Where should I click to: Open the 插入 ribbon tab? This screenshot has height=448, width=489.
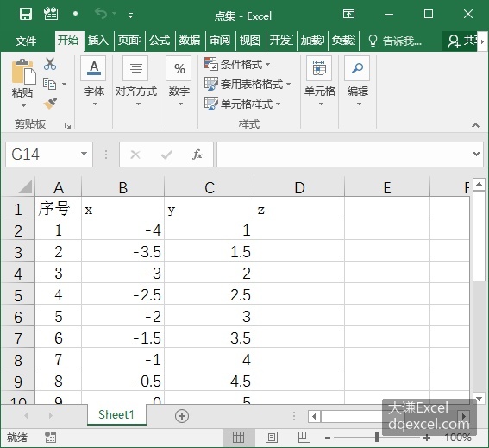pyautogui.click(x=98, y=41)
